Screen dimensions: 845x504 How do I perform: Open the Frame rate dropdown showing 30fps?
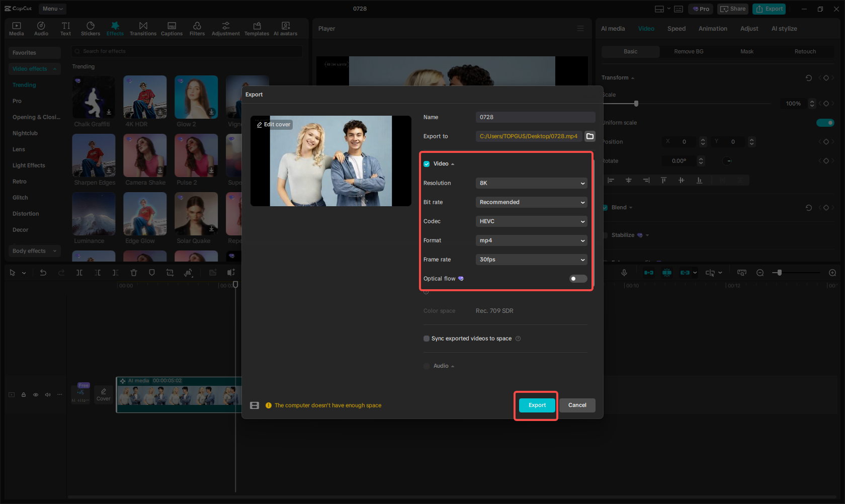(x=531, y=260)
